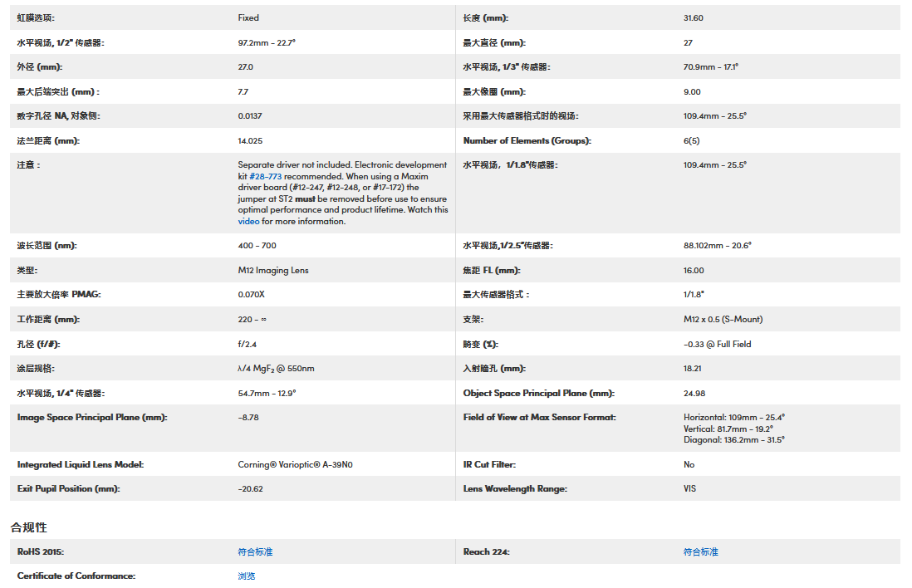Select the 涂层规格 MgF2 coating value
This screenshot has width=912, height=588.
coord(276,368)
